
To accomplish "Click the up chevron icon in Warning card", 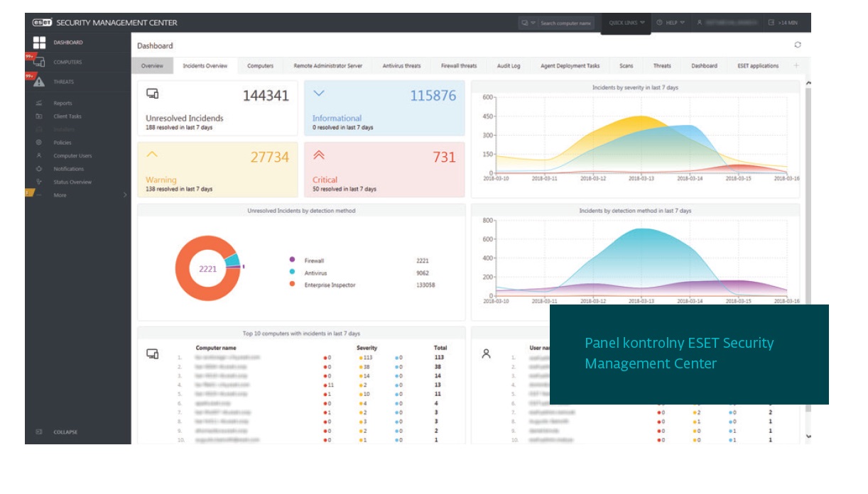I will 151,154.
